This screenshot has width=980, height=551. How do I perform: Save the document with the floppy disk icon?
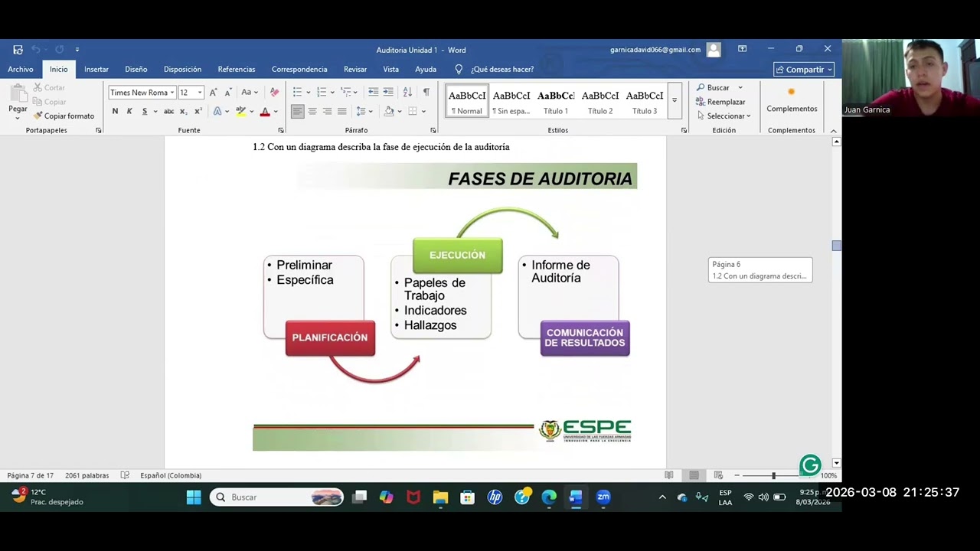click(x=18, y=50)
